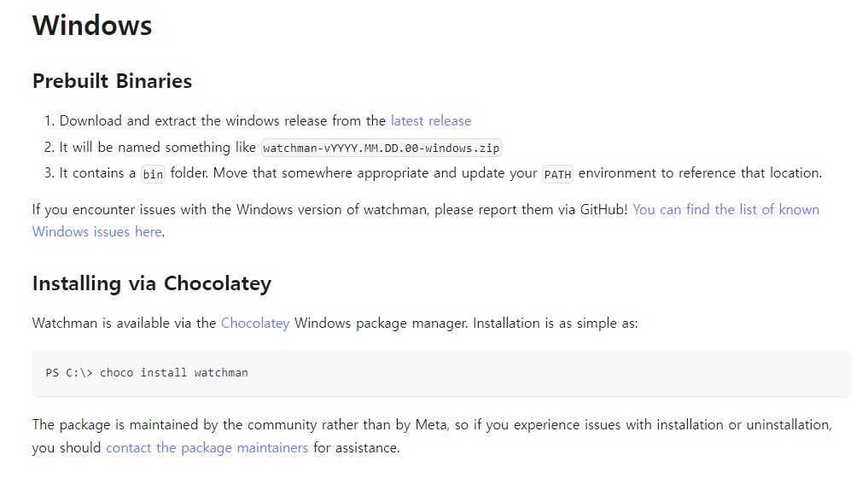
Task: Open contact the package maintainers link
Action: [x=207, y=447]
